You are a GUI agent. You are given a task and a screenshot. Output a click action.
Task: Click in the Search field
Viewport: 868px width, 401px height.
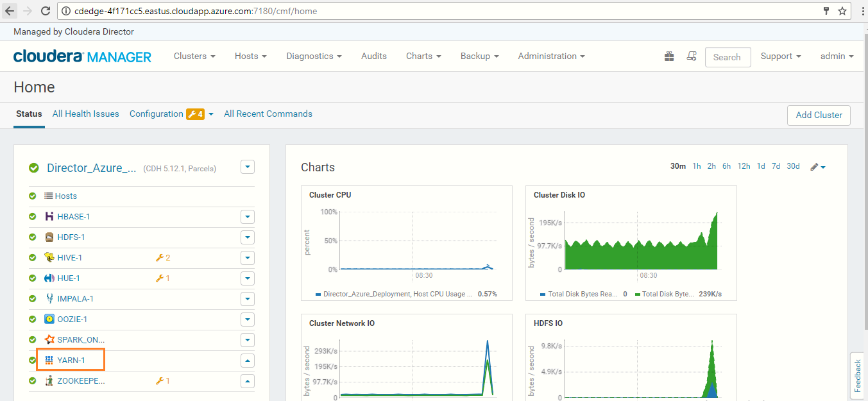(728, 56)
